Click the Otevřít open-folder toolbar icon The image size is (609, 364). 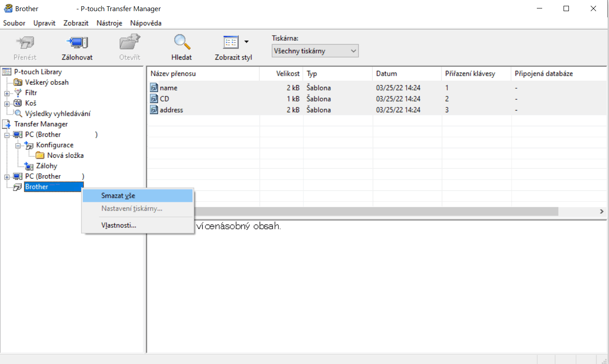(130, 43)
